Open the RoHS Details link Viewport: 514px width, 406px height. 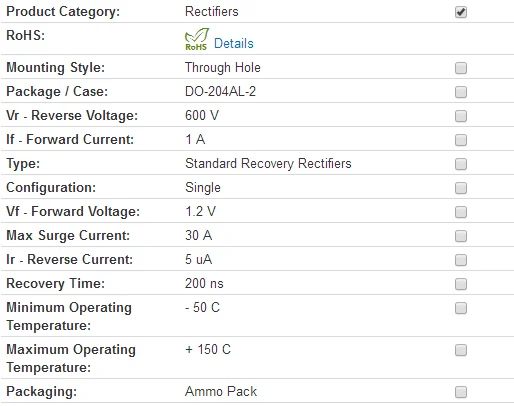(x=234, y=44)
